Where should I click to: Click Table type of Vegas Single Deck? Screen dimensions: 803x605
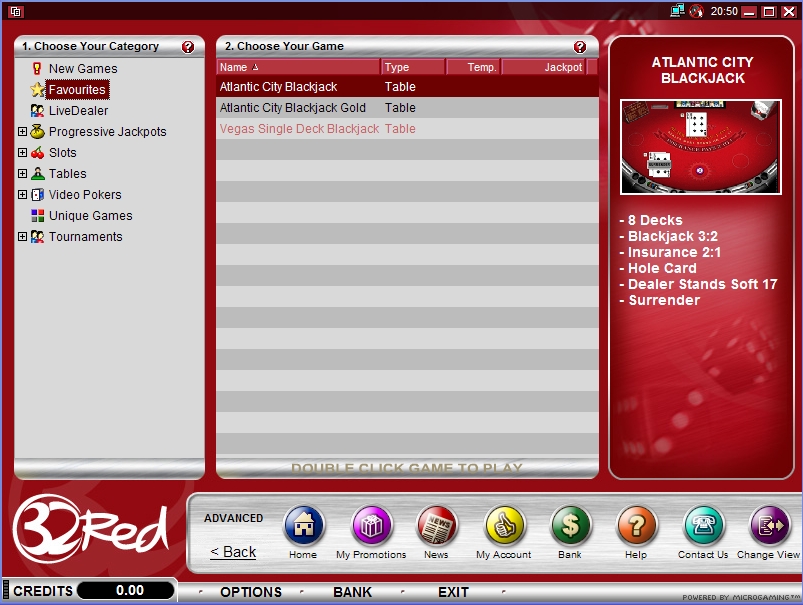[400, 129]
